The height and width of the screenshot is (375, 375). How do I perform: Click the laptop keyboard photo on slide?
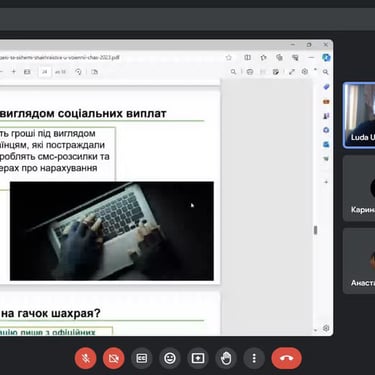[x=112, y=231]
